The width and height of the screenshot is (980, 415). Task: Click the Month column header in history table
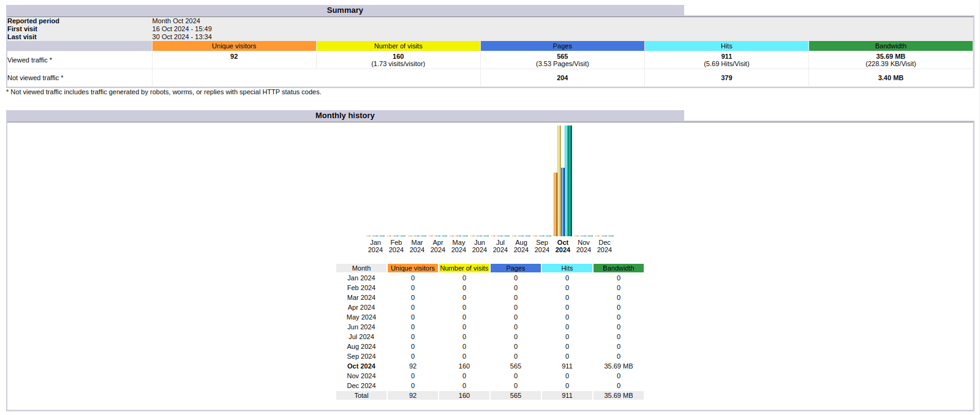point(361,268)
